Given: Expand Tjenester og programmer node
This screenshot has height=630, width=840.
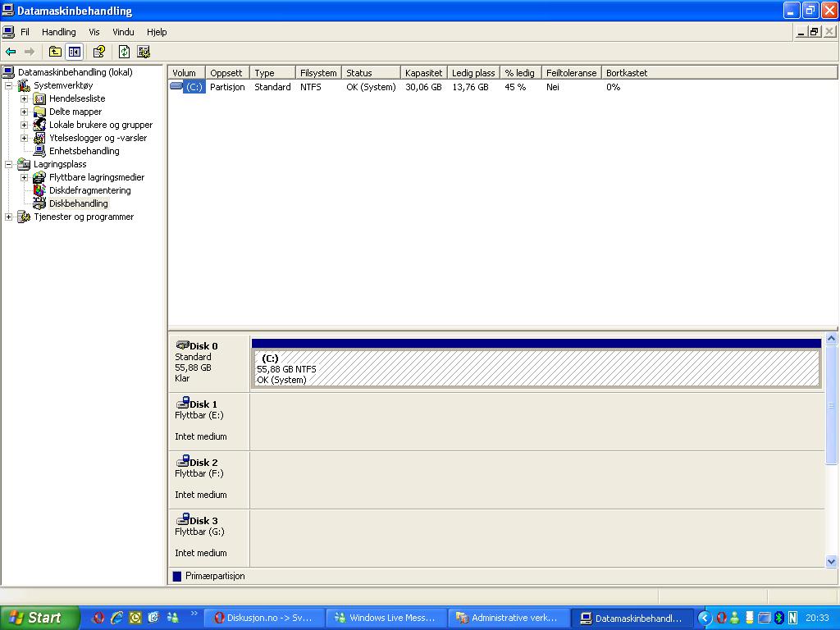Looking at the screenshot, I should tap(8, 217).
